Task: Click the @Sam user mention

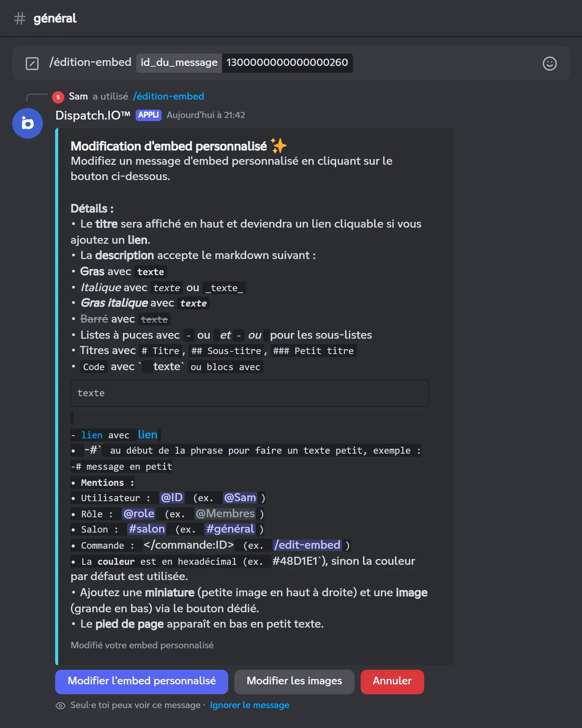Action: (x=240, y=497)
